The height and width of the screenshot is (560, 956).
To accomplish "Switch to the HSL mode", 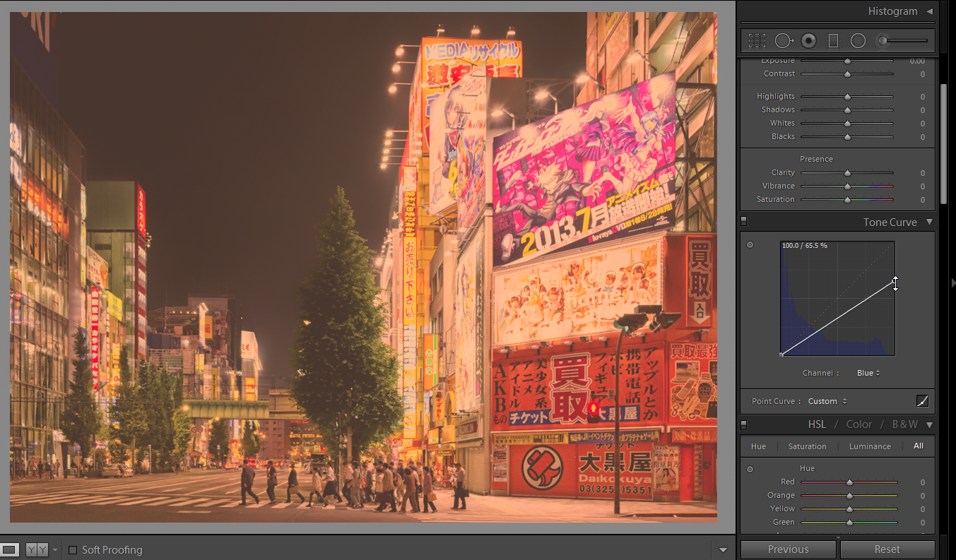I will 817,424.
